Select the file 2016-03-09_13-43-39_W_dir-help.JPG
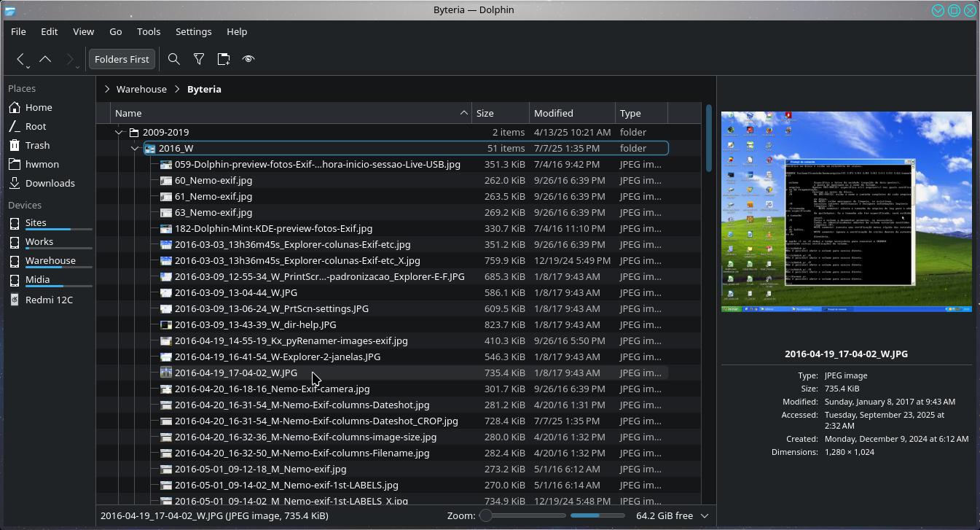 click(x=255, y=324)
